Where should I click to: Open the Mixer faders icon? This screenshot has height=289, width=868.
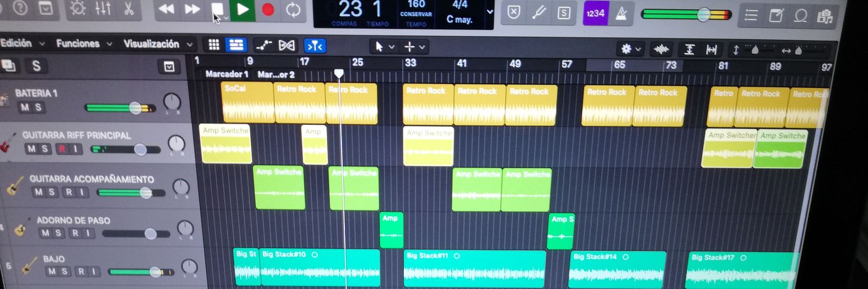point(102,8)
